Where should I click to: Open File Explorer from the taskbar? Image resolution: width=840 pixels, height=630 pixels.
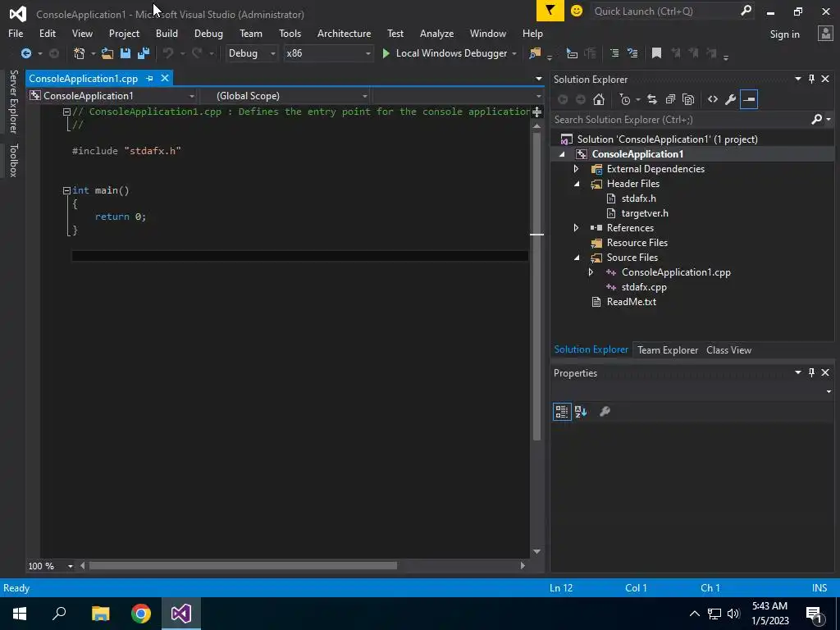click(x=100, y=614)
